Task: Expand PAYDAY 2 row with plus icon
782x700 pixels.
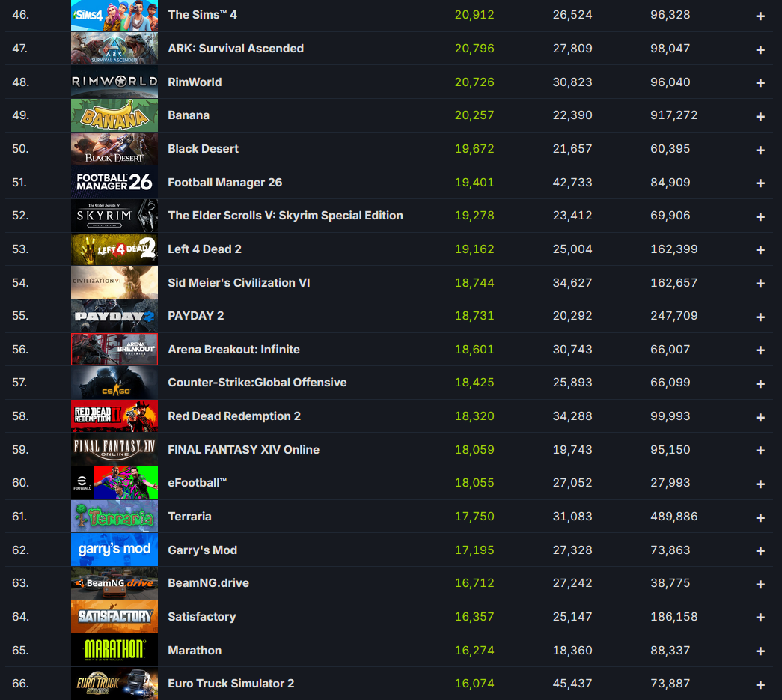Action: [x=760, y=317]
